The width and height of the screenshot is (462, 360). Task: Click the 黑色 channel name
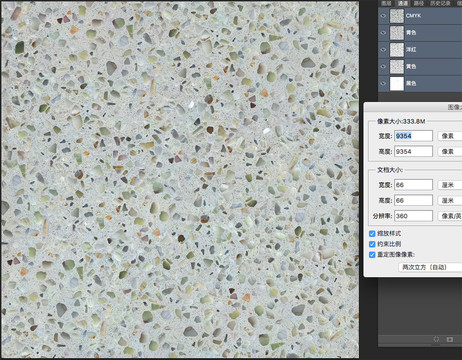click(411, 83)
